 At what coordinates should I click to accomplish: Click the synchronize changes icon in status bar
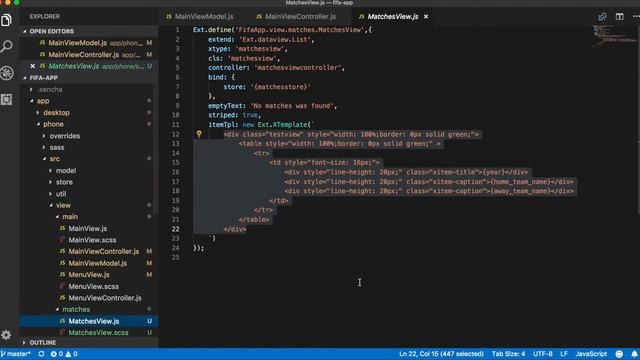point(41,354)
